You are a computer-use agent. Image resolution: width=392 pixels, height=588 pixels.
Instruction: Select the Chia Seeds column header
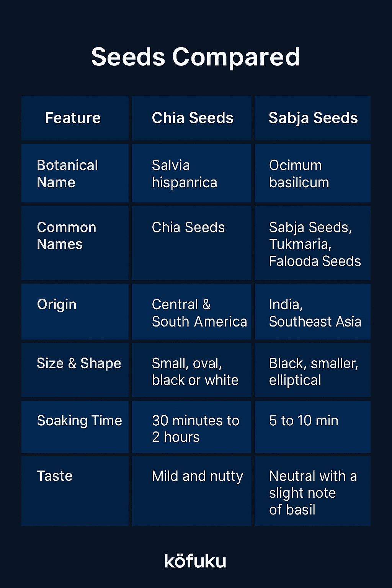(x=192, y=118)
